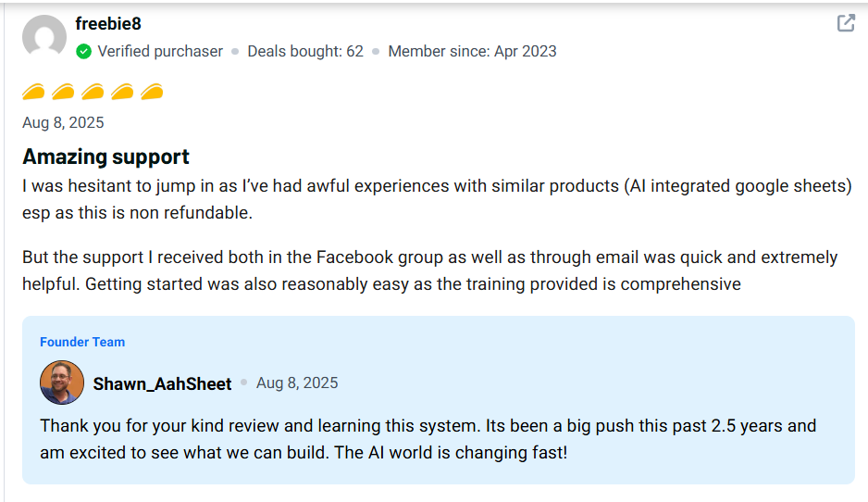The height and width of the screenshot is (502, 868).
Task: Click the review paragraph about Facebook group support
Action: (429, 270)
